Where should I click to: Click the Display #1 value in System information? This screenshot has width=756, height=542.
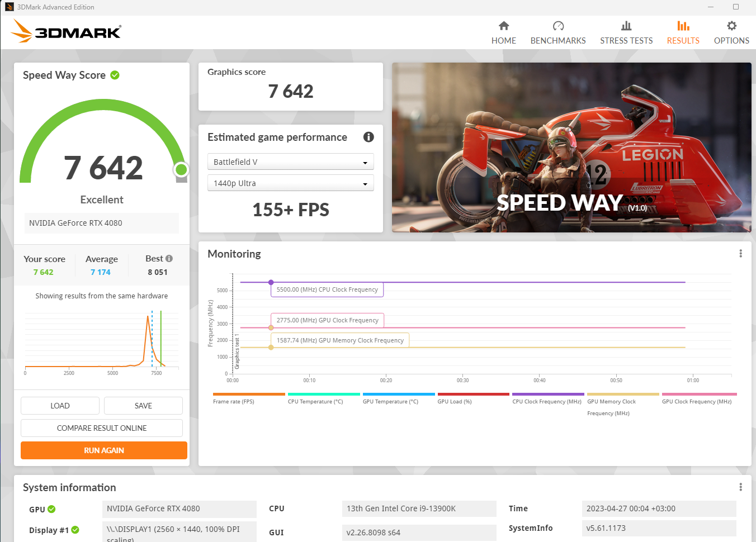click(179, 532)
